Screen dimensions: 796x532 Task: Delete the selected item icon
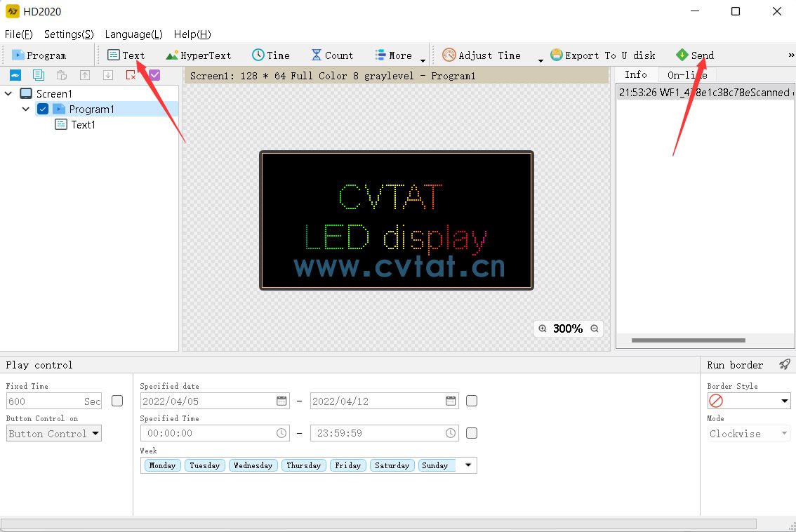pos(131,76)
